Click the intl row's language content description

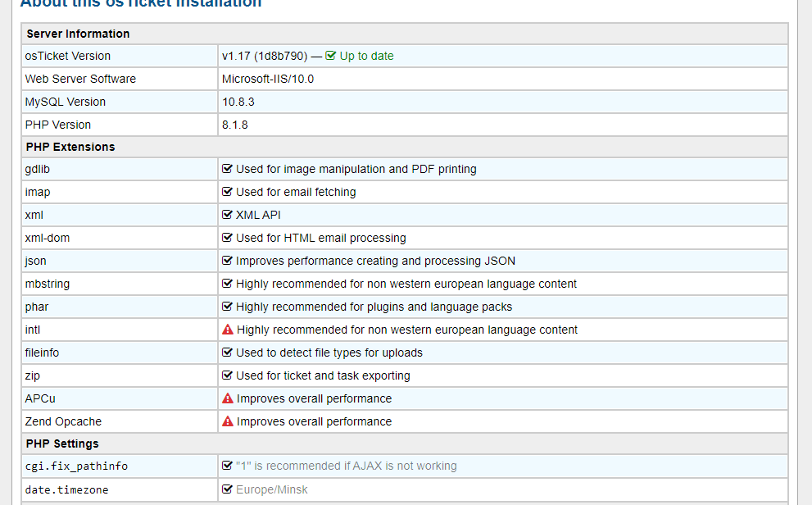pyautogui.click(x=407, y=330)
